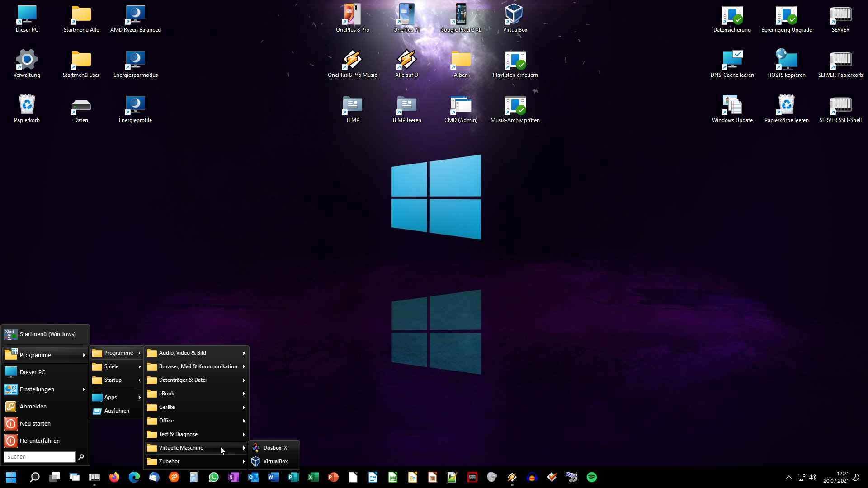The height and width of the screenshot is (488, 868).
Task: Expand the Geräte folder
Action: (196, 407)
